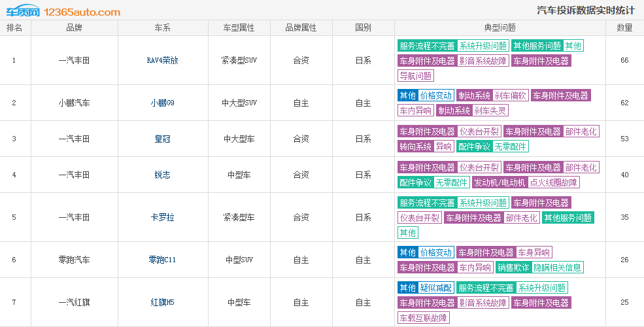Click the 隐瞒相关信息 issue tag
This screenshot has height=327, width=644.
(x=558, y=267)
